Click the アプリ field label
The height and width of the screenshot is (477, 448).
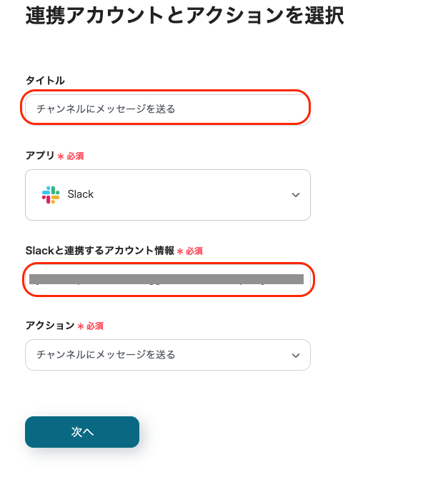[40, 155]
